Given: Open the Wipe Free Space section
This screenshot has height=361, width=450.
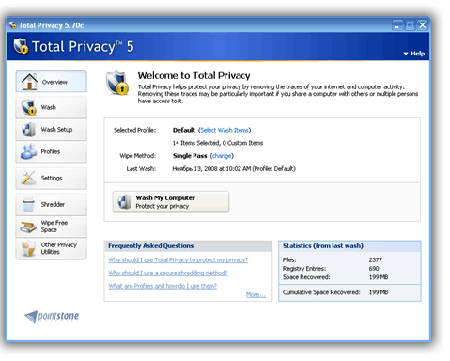Looking at the screenshot, I should click(x=51, y=226).
